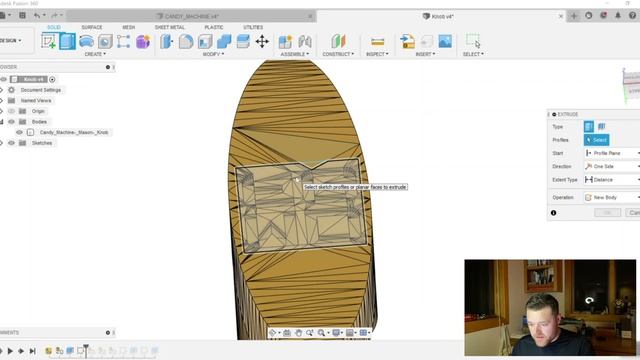
Task: Select the Offset Face tool
Action: pos(243,42)
